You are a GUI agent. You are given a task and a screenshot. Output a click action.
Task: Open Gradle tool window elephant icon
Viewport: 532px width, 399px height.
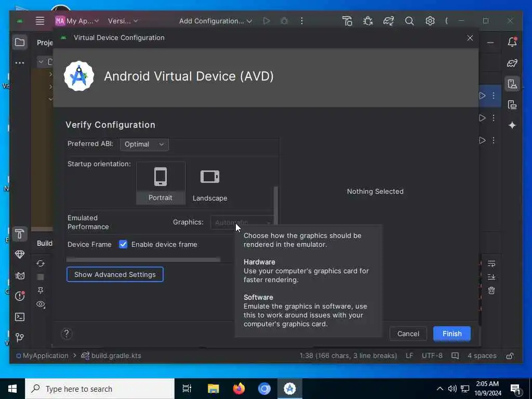pyautogui.click(x=512, y=63)
